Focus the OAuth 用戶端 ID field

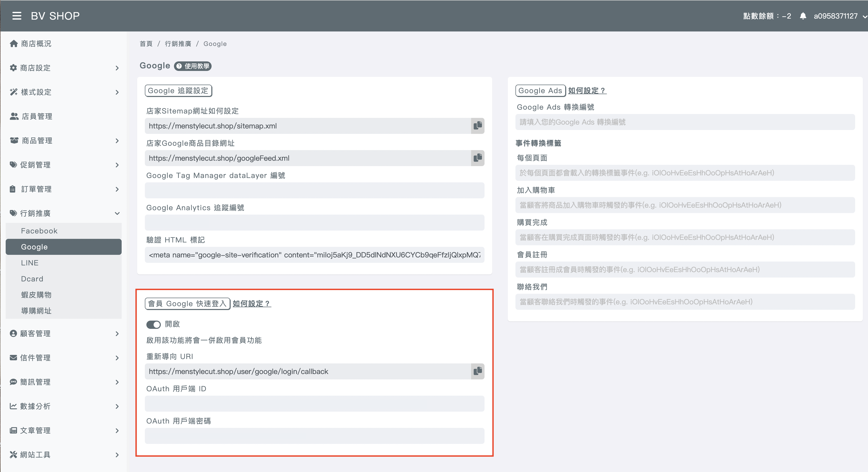tap(314, 404)
